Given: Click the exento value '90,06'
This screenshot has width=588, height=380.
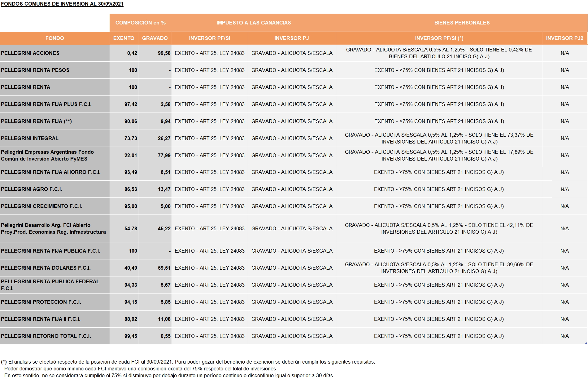Looking at the screenshot, I should coord(131,121).
